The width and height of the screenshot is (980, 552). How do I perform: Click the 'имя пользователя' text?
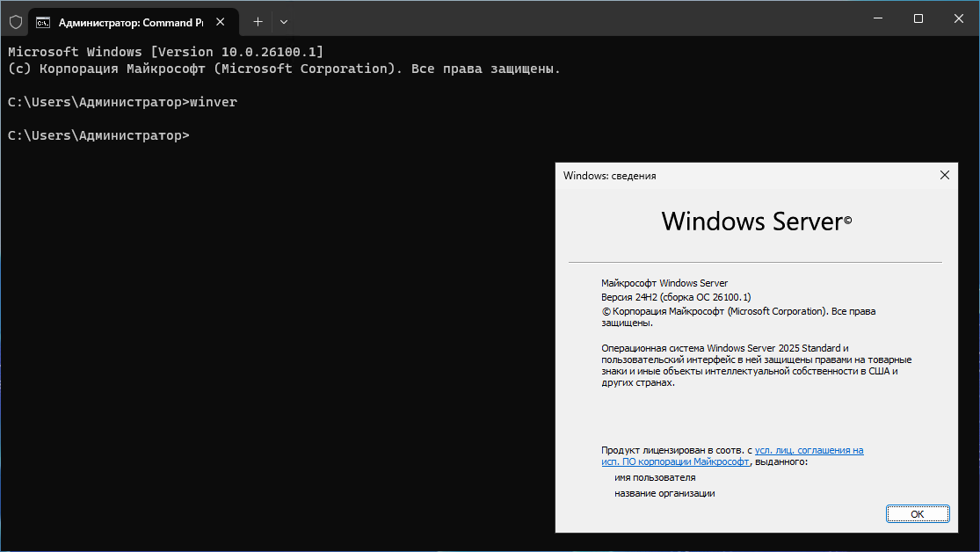[x=655, y=477]
